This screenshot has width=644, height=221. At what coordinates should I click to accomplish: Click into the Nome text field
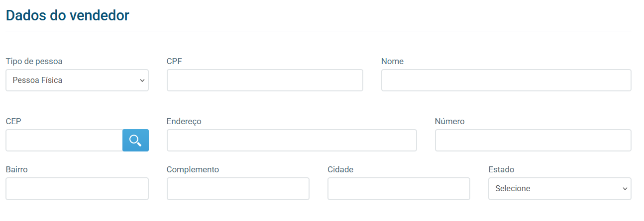pyautogui.click(x=506, y=80)
